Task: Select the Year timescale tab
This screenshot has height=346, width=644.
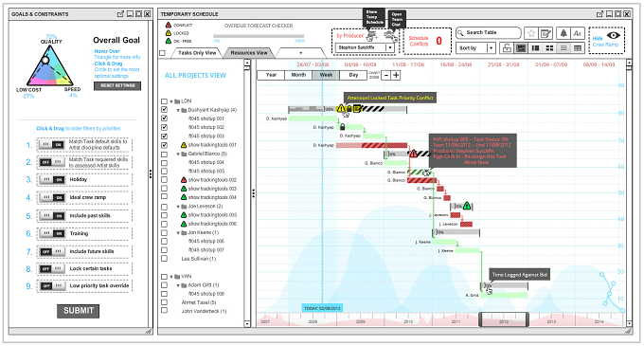Action: (x=271, y=75)
